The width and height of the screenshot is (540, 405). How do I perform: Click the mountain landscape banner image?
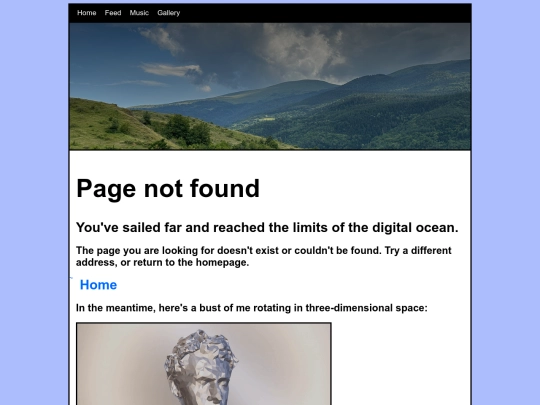pyautogui.click(x=270, y=86)
